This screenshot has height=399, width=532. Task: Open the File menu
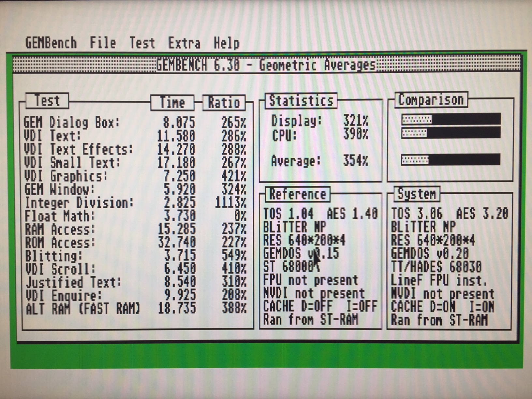[103, 43]
